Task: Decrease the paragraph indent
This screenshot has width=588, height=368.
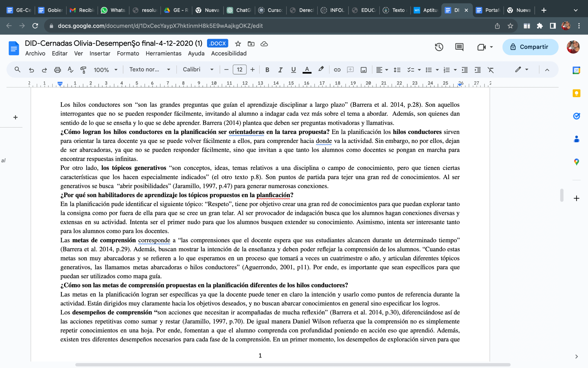Action: [465, 70]
